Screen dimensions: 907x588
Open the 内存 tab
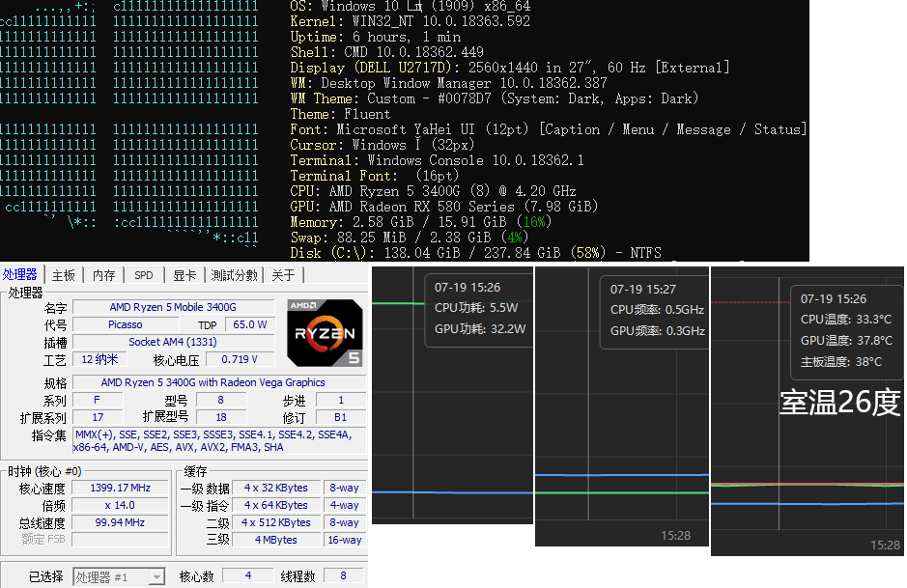click(104, 275)
